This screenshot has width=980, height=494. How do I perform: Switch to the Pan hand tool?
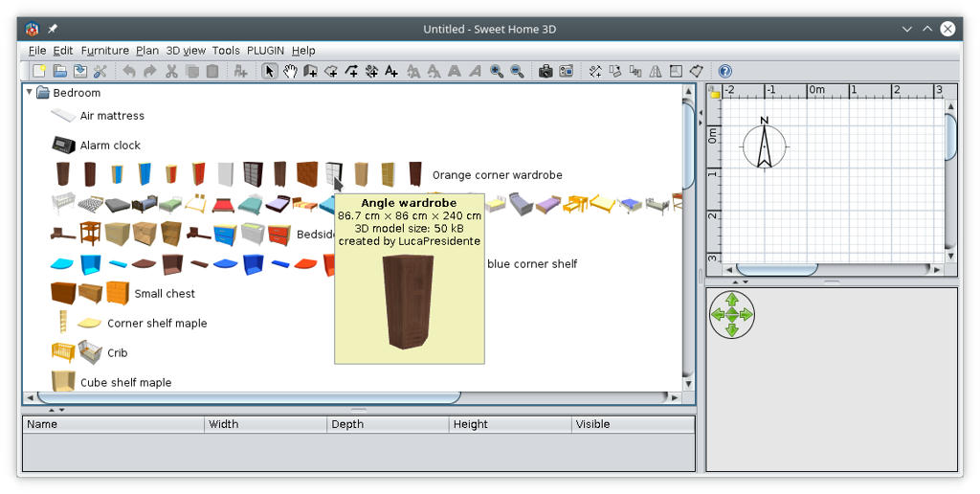tap(290, 71)
